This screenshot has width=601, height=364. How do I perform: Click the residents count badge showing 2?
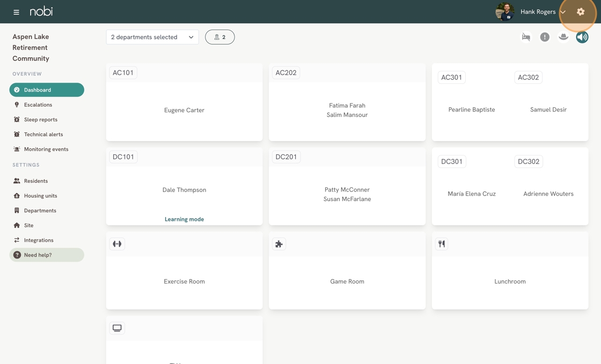[x=220, y=37]
